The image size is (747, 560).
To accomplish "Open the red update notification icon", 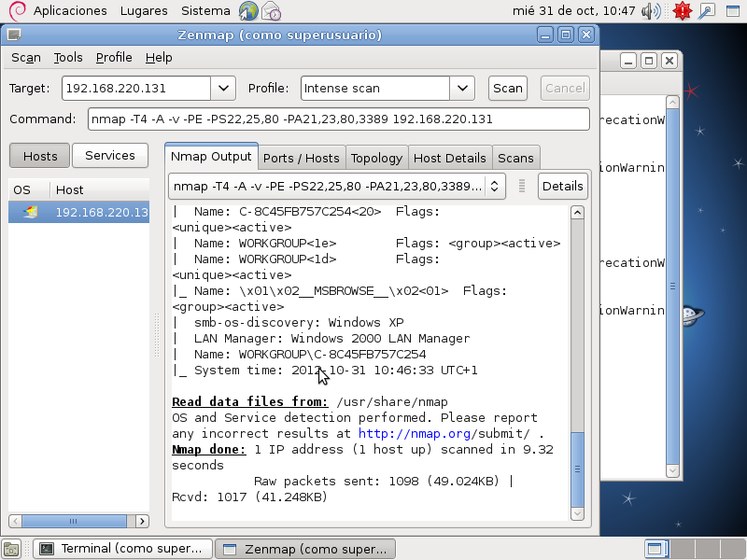I will coord(681,11).
